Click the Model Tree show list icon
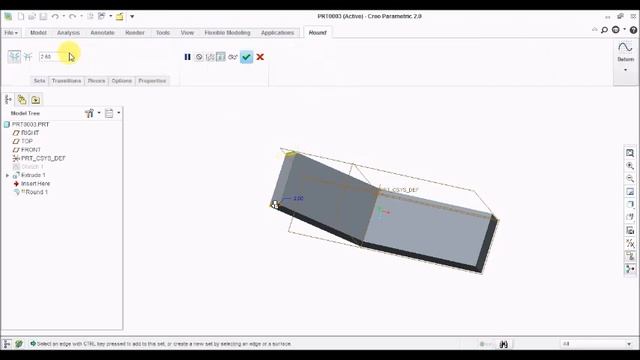This screenshot has width=640, height=360. [109, 113]
